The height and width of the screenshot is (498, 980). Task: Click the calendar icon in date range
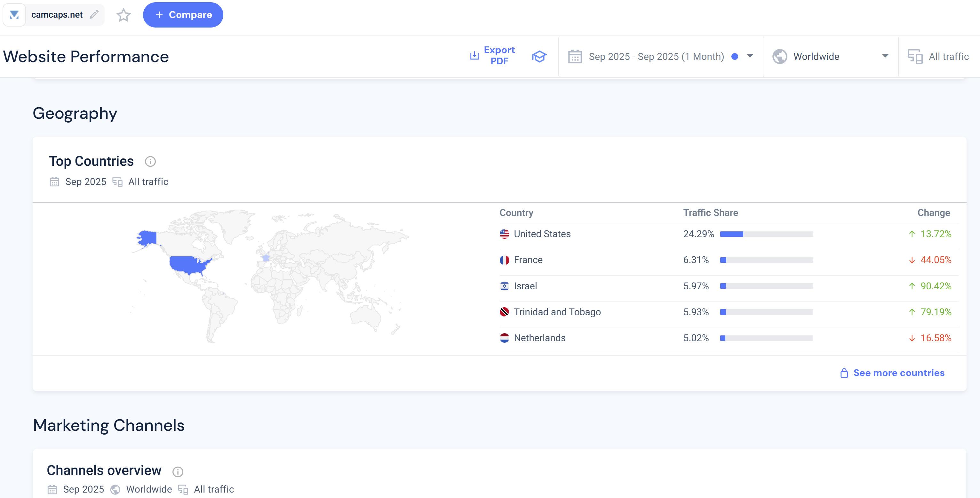click(x=574, y=57)
